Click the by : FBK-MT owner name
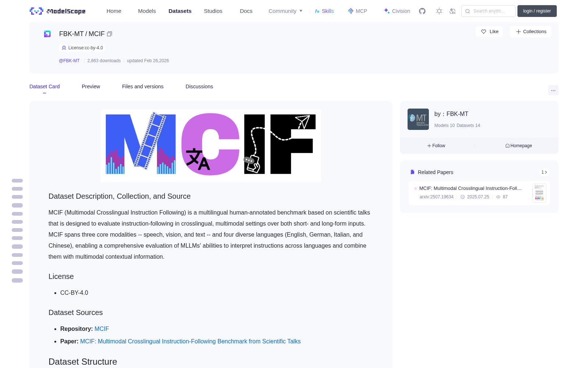The height and width of the screenshot is (368, 588). tap(451, 114)
